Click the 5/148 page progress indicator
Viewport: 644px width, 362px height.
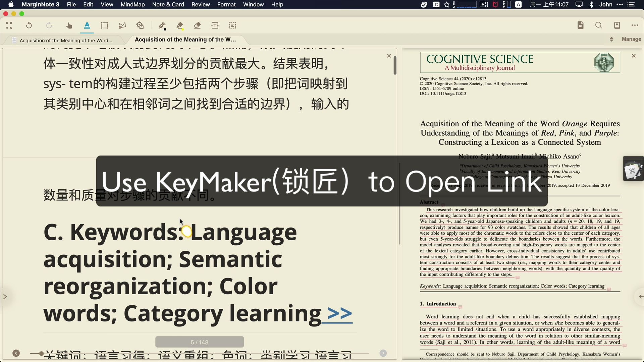tap(199, 342)
